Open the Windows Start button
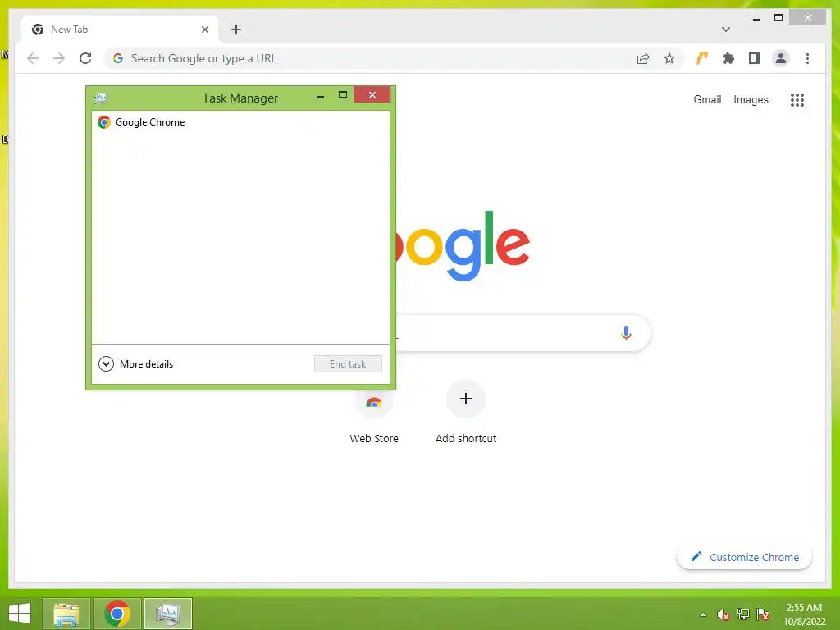Screen dimensions: 840x630 [x=20, y=614]
